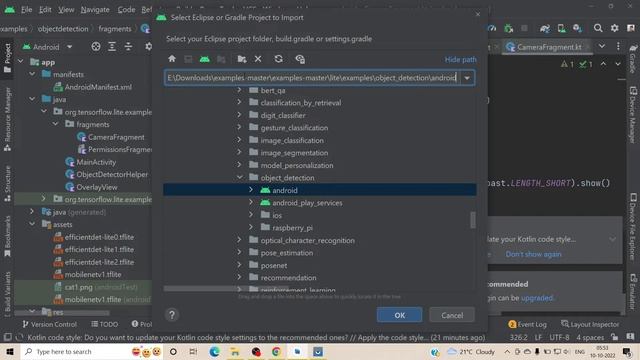The width and height of the screenshot is (640, 360).
Task: Expand pose_estimation folder
Action: tap(240, 253)
